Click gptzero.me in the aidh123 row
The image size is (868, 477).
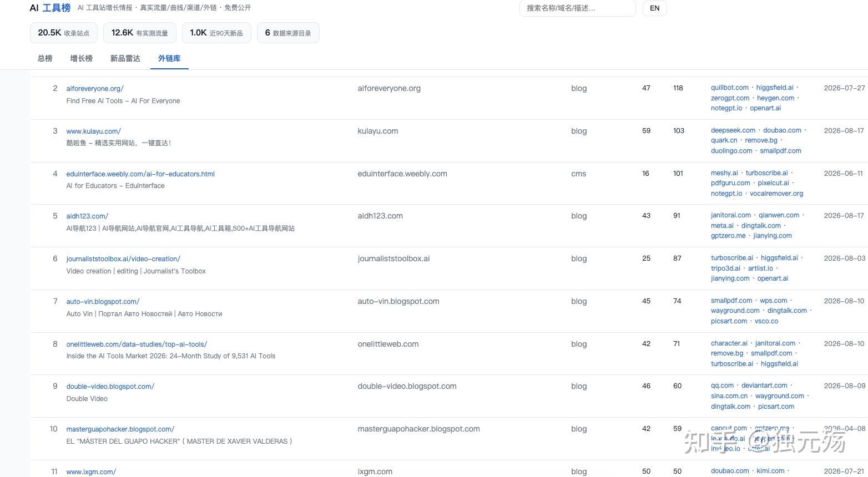(728, 236)
